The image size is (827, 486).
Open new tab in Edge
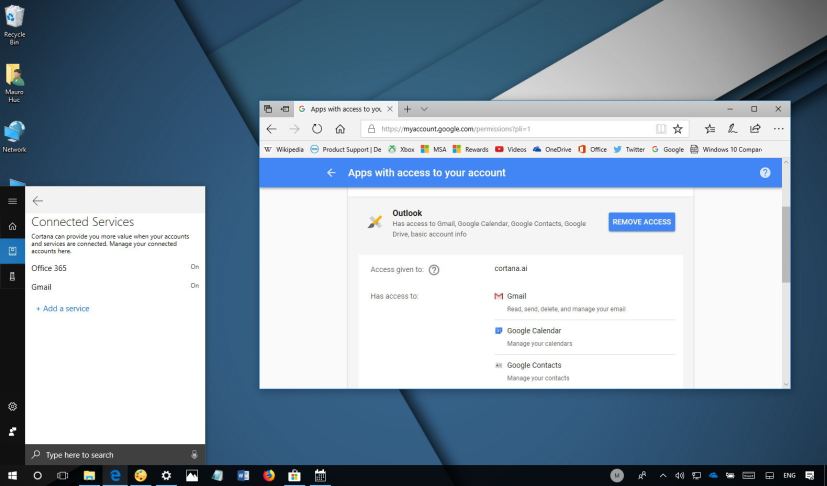(x=407, y=109)
